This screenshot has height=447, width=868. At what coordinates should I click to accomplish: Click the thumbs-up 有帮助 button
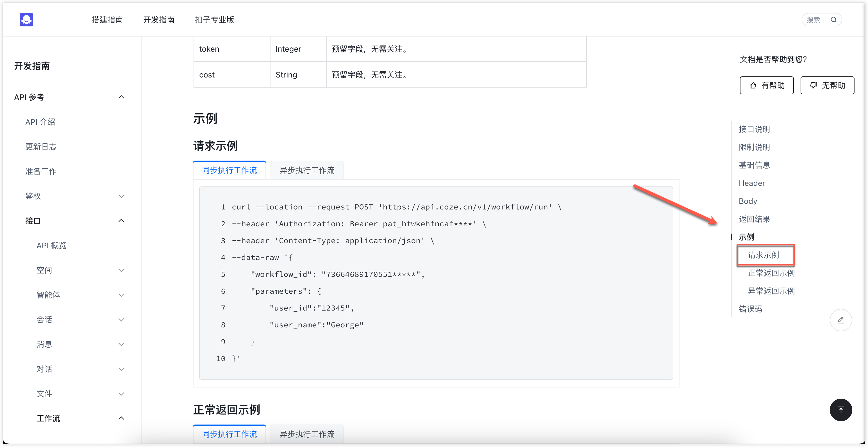(766, 86)
